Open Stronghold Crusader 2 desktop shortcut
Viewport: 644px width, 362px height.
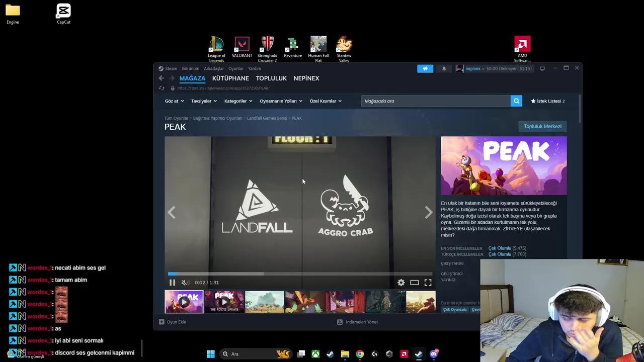pos(267,49)
